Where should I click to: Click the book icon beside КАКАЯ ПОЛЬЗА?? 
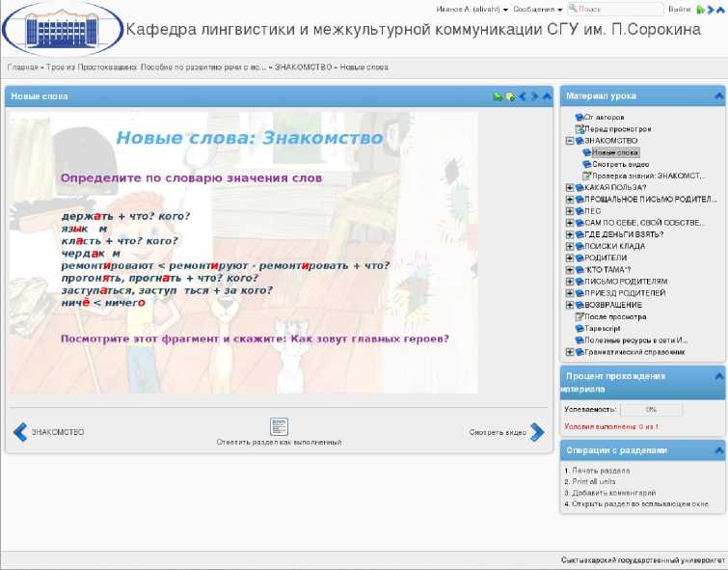click(579, 188)
